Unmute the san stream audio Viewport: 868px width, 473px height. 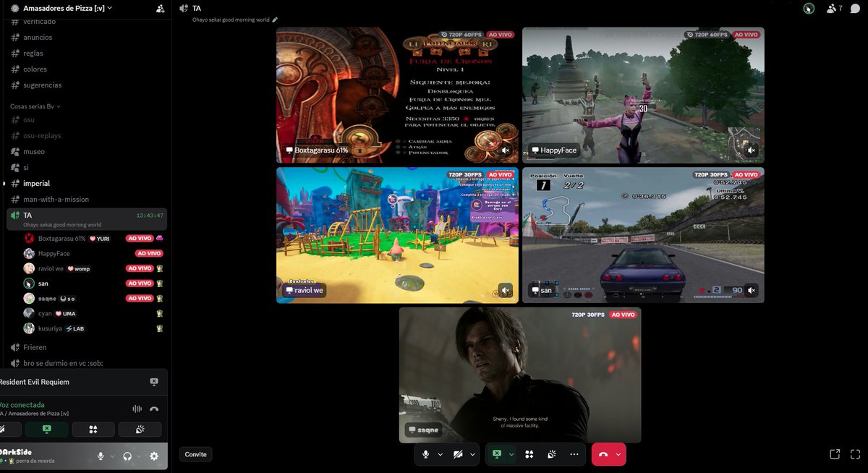752,290
